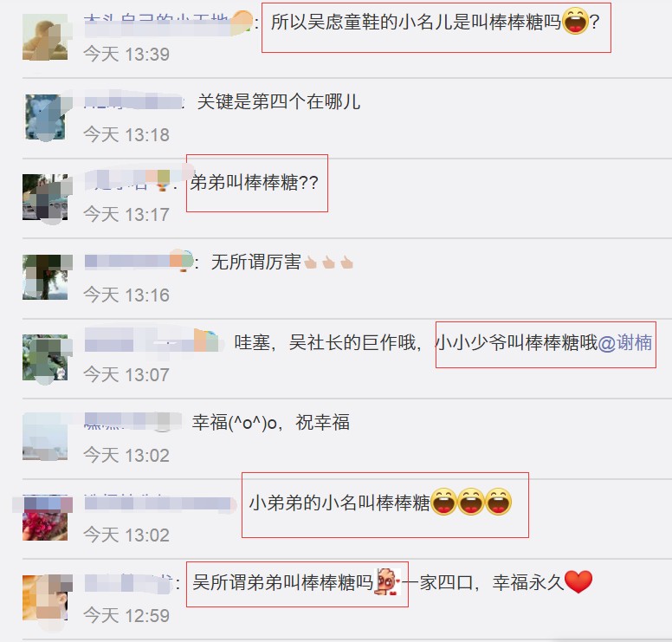Click the flower avatar at 13:02

[x=45, y=517]
